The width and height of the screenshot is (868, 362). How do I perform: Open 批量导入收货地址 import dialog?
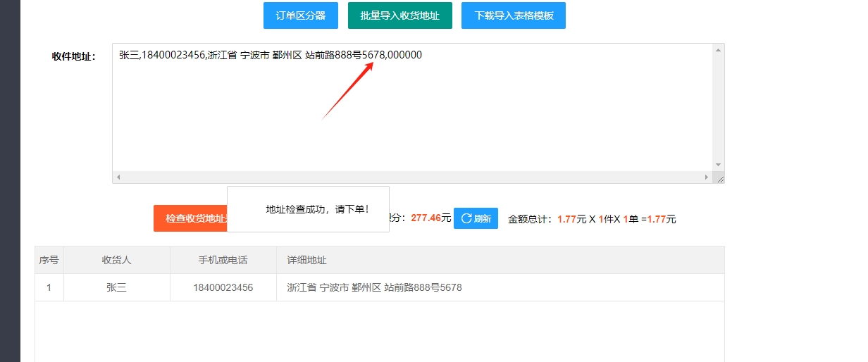399,15
